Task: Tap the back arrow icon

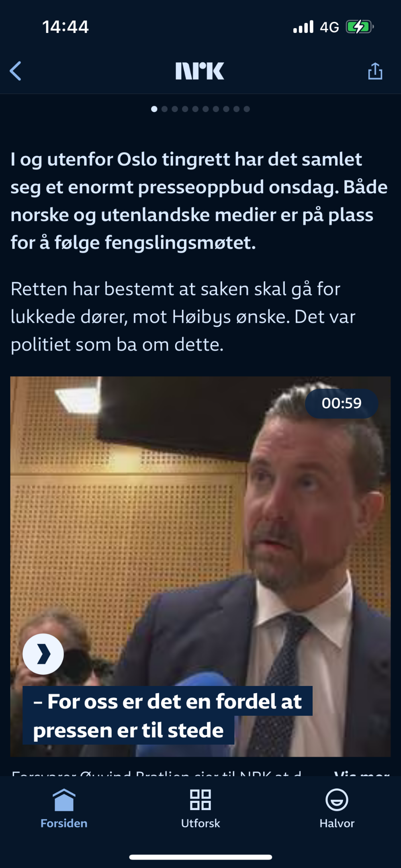Action: click(16, 71)
